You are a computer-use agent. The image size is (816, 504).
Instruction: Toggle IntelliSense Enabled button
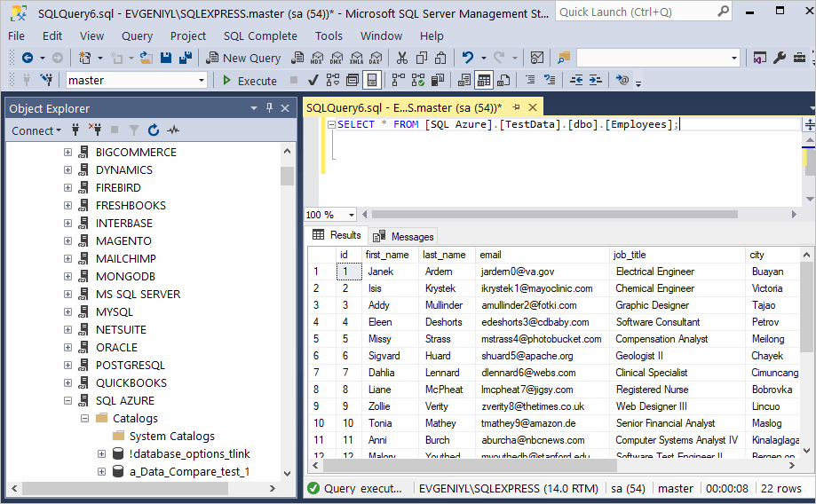pos(371,80)
